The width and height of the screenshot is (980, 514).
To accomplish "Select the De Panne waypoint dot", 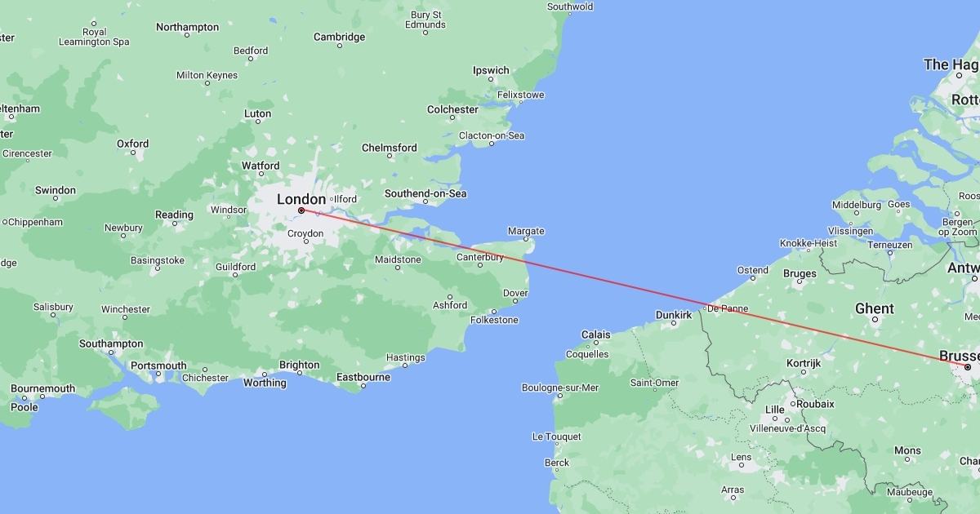I will pyautogui.click(x=704, y=308).
